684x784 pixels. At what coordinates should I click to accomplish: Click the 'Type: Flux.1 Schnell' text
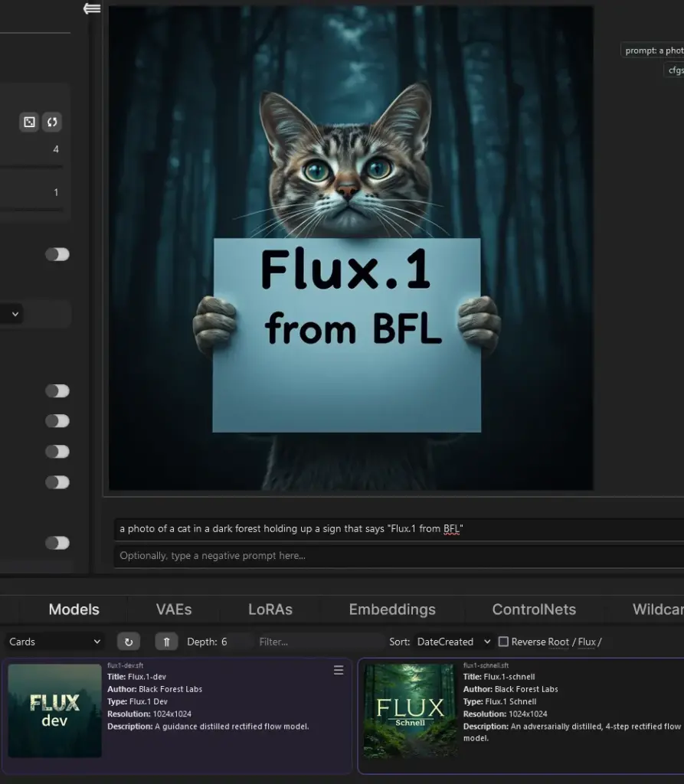click(499, 701)
